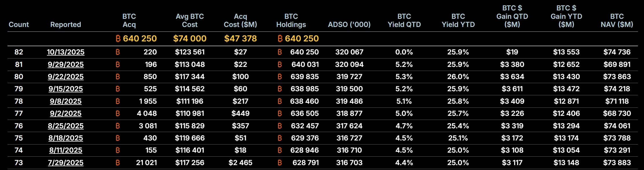Viewport: 644px width, 170px height.
Task: Click the $47 378 total acquisition cost value
Action: [x=240, y=39]
